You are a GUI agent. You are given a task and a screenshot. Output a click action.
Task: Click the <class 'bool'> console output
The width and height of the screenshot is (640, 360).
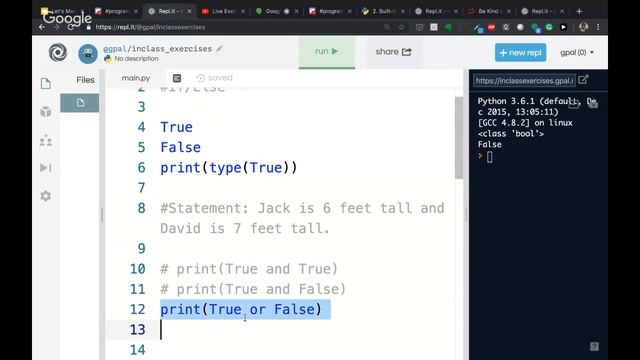[511, 133]
